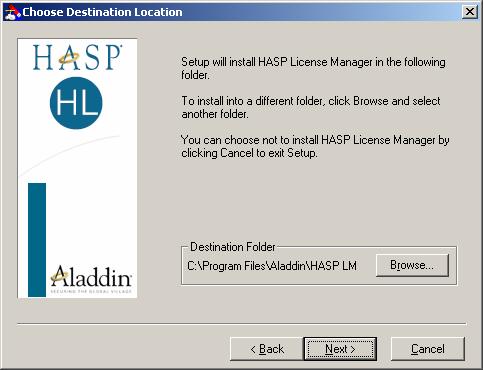
Task: Click the round HL emblem
Action: [76, 103]
